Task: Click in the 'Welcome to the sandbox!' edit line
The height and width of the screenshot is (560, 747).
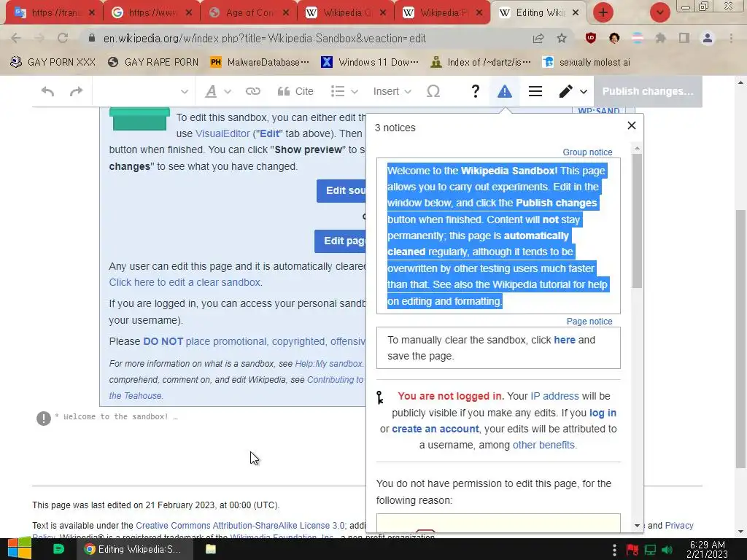Action: coord(116,416)
